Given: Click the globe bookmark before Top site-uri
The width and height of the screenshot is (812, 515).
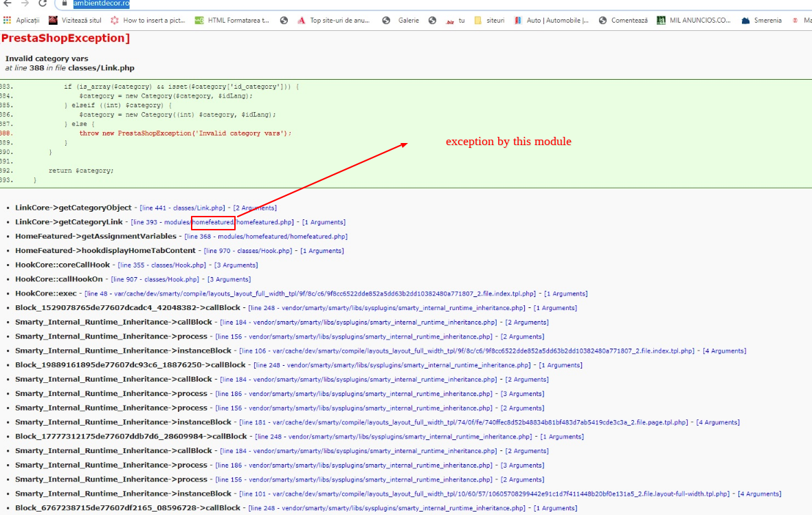Looking at the screenshot, I should point(284,20).
